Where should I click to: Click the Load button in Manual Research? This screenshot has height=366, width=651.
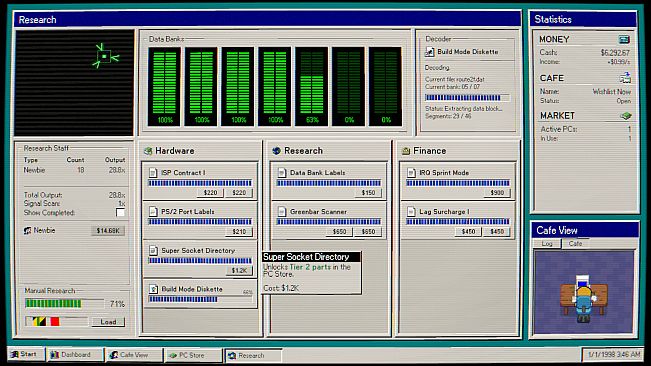(x=108, y=322)
